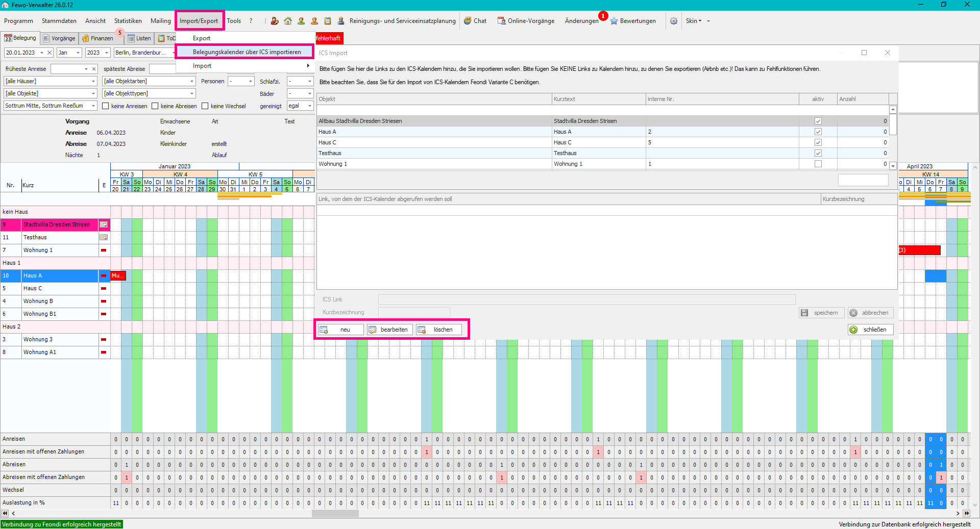Screen dimensions: 980x529
Task: Click the red booking bar in April
Action: pyautogui.click(x=919, y=250)
